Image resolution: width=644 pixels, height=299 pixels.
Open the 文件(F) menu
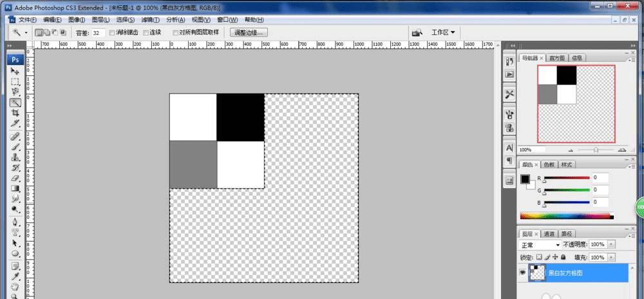27,20
